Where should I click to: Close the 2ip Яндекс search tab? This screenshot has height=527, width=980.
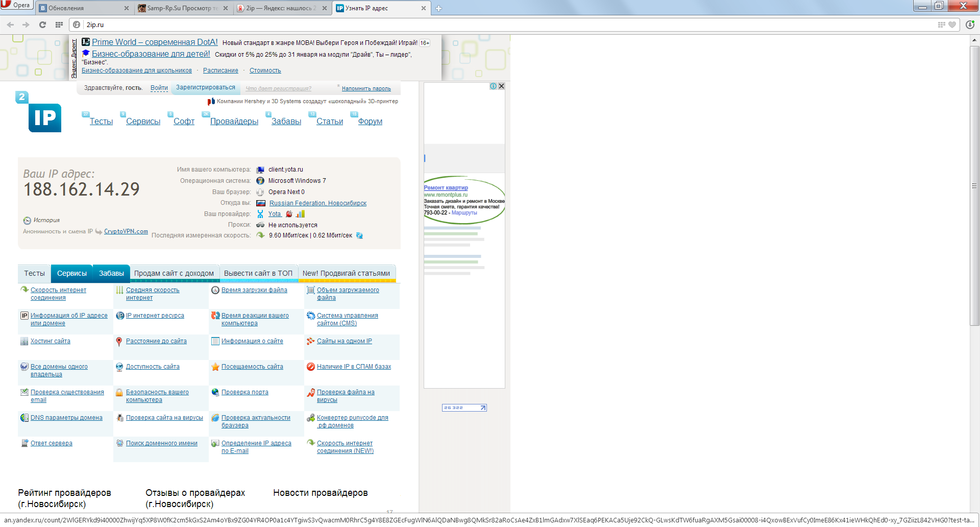click(325, 8)
